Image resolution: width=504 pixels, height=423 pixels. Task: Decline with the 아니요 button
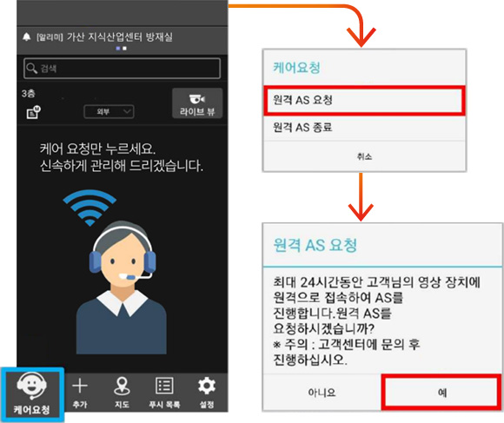point(322,393)
